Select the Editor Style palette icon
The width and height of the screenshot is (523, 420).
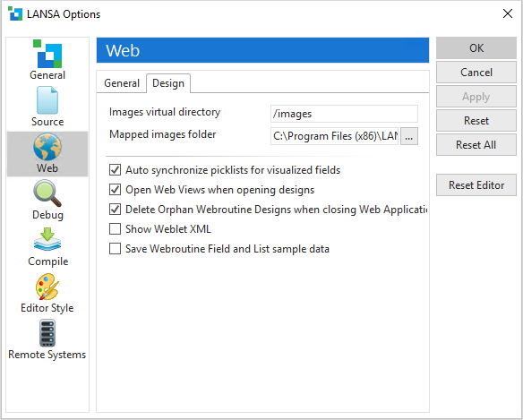pos(47,287)
